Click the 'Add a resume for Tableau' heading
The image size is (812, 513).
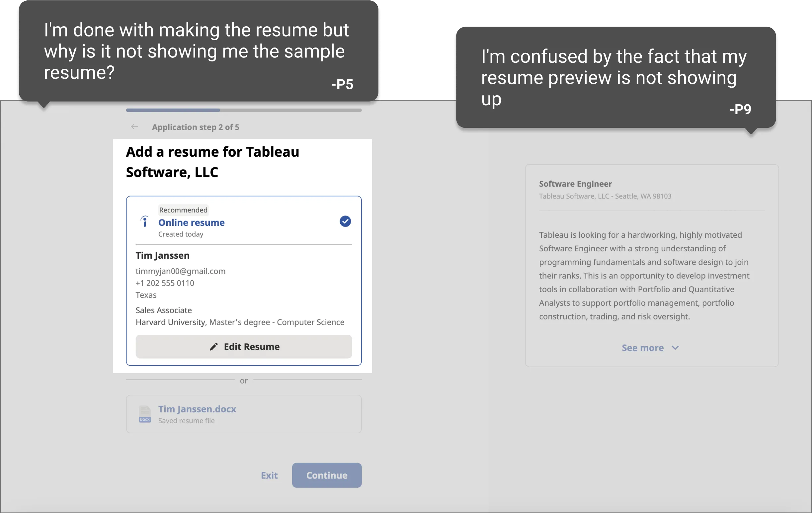[212, 162]
